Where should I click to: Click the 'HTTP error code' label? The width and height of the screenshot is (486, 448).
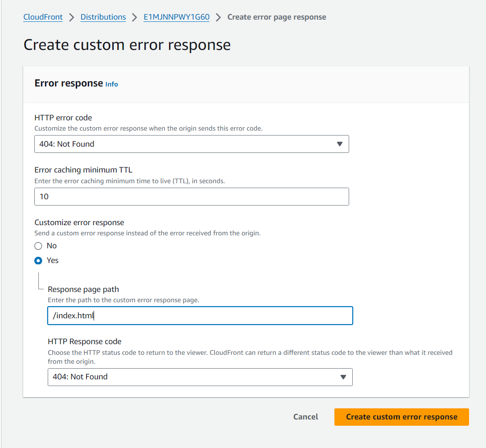click(63, 118)
